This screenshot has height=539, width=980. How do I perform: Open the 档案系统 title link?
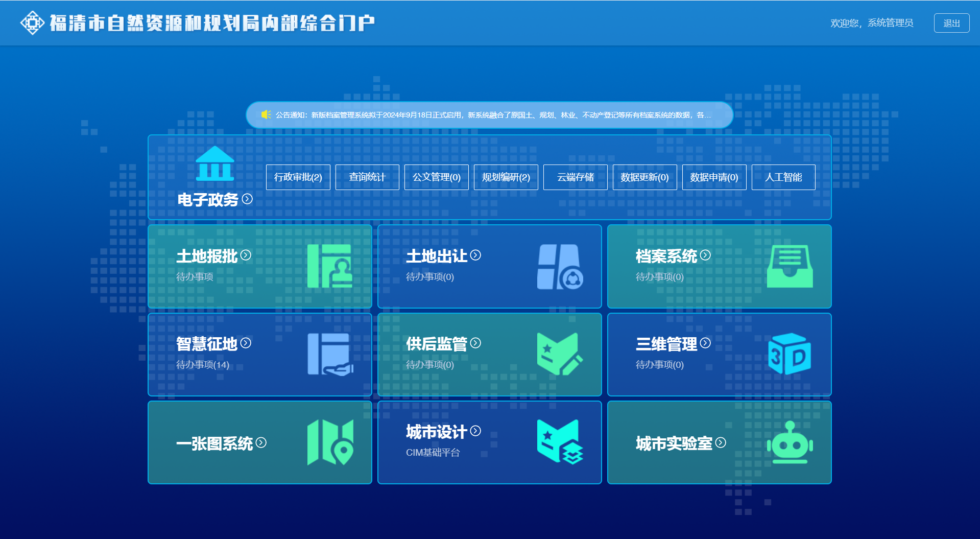(666, 256)
